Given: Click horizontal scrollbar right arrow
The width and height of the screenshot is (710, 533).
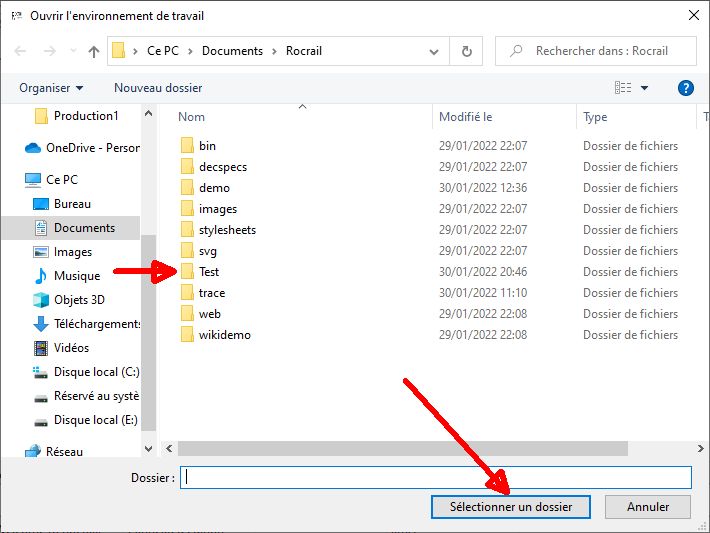Looking at the screenshot, I should tap(700, 448).
